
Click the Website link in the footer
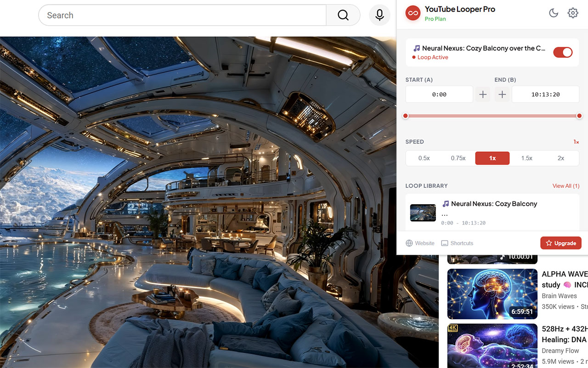point(420,243)
